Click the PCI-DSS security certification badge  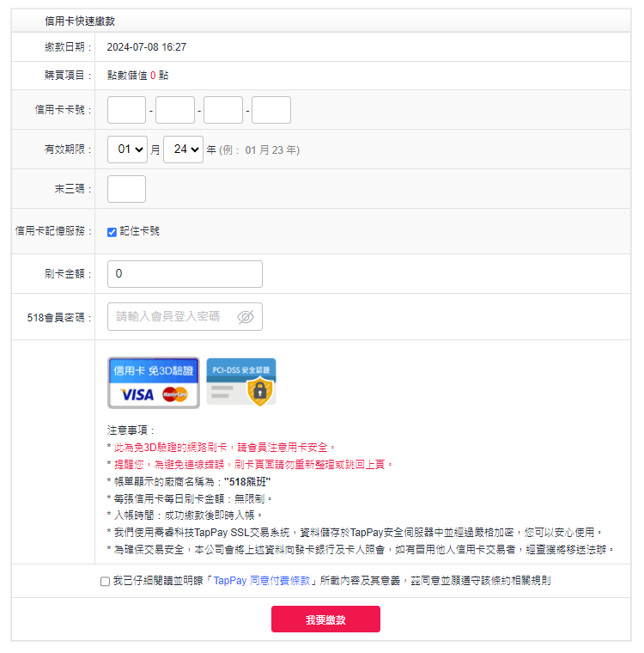tap(241, 382)
